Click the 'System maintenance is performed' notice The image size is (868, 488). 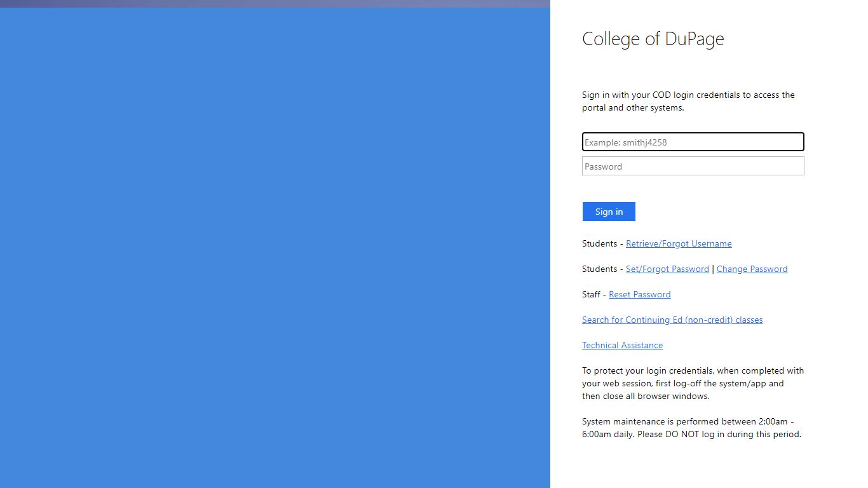pyautogui.click(x=691, y=428)
